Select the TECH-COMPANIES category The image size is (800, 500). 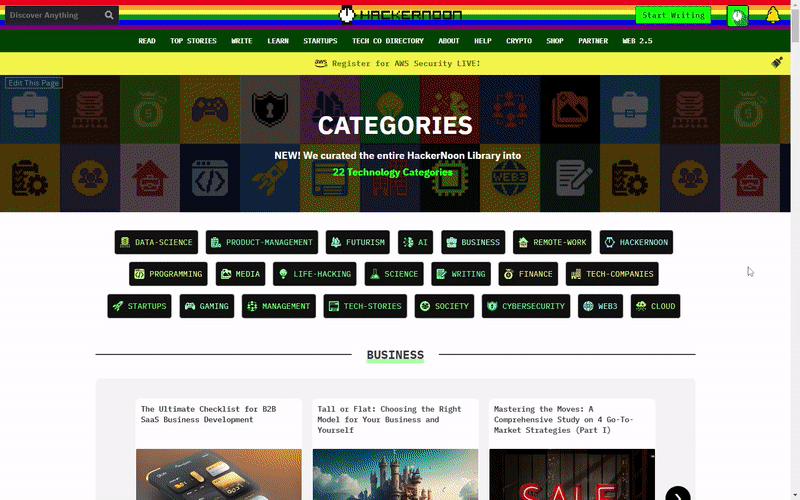(612, 274)
